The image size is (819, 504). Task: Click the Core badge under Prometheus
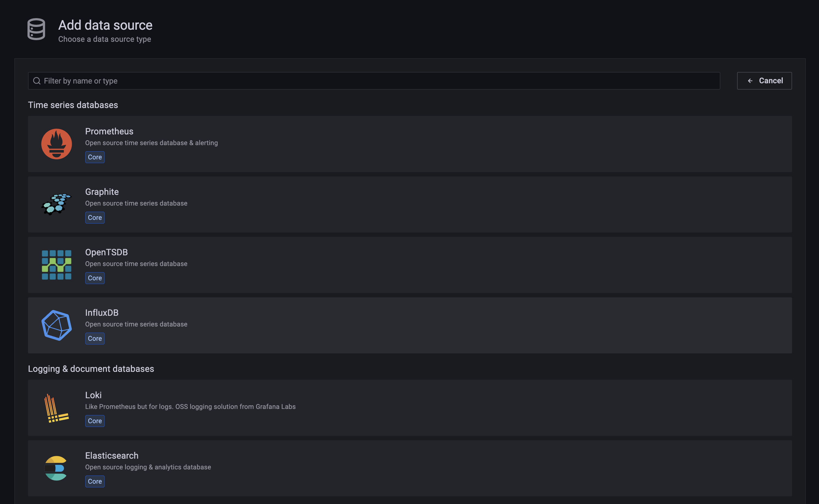click(95, 157)
